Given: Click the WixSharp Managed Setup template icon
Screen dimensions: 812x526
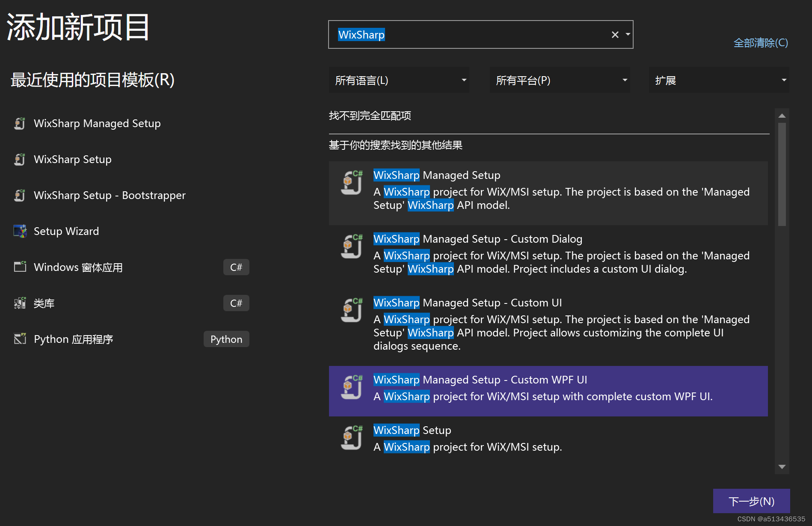Looking at the screenshot, I should pos(20,123).
